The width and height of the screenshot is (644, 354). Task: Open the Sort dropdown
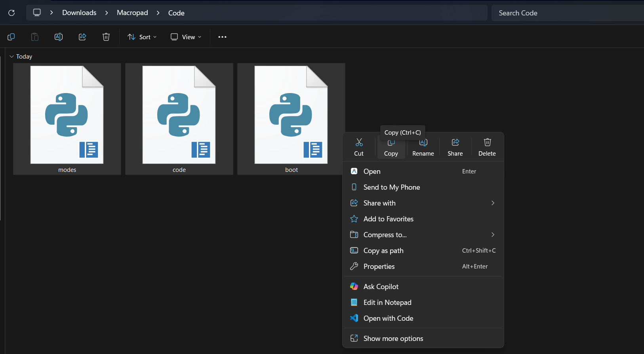pos(142,37)
